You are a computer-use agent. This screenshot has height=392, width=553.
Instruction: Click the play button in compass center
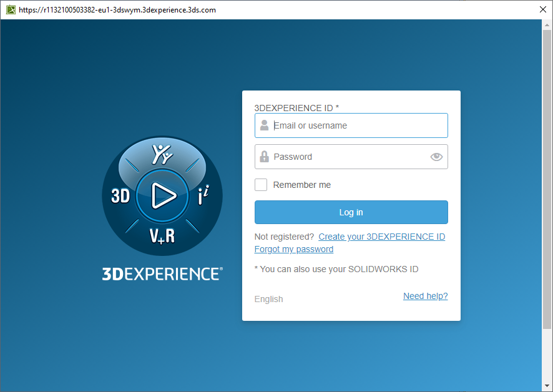point(162,196)
